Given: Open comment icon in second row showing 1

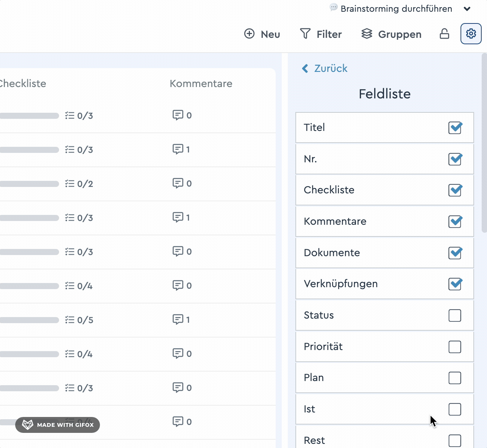Looking at the screenshot, I should tap(178, 149).
